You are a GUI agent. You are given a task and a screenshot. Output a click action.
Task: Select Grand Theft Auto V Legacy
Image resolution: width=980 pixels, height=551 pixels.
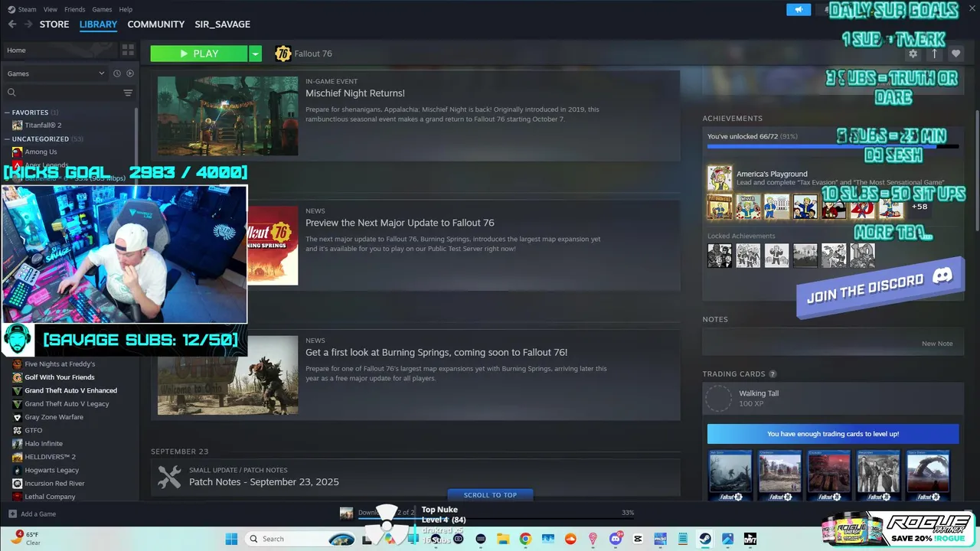[67, 404]
